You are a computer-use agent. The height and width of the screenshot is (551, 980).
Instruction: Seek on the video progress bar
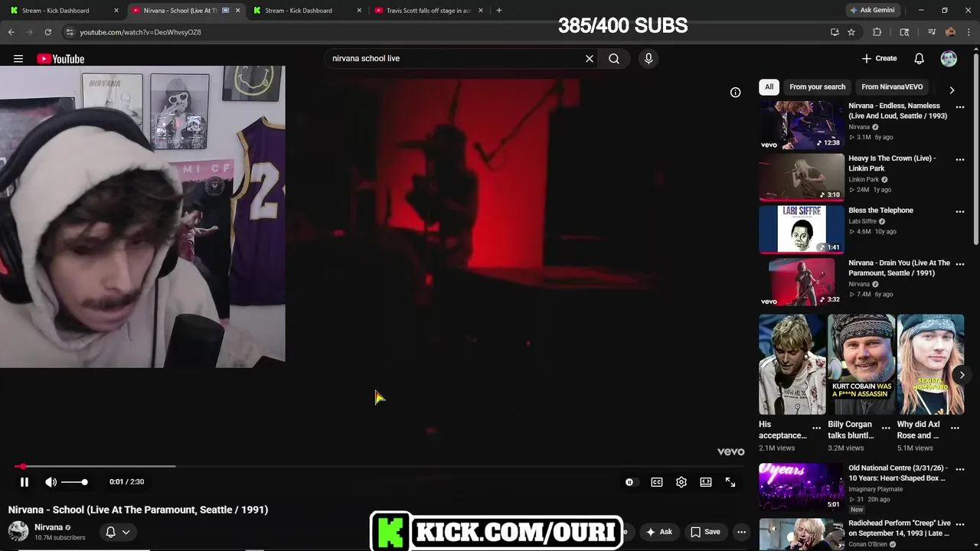coord(378,466)
